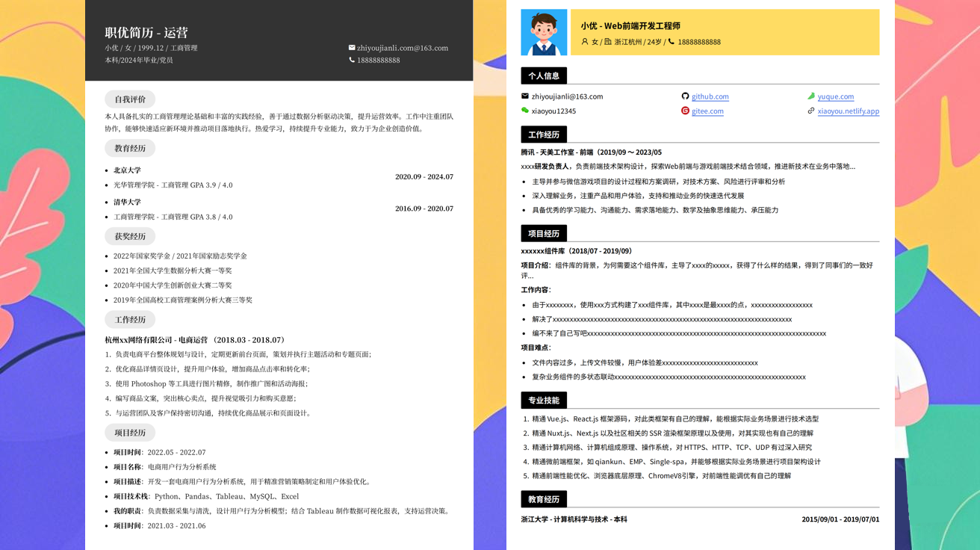980x550 pixels.
Task: Click the 清华大学 entry
Action: coord(127,202)
